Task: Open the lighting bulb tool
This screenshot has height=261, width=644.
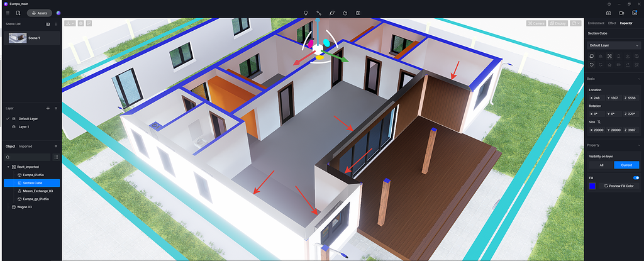Action: click(x=306, y=13)
